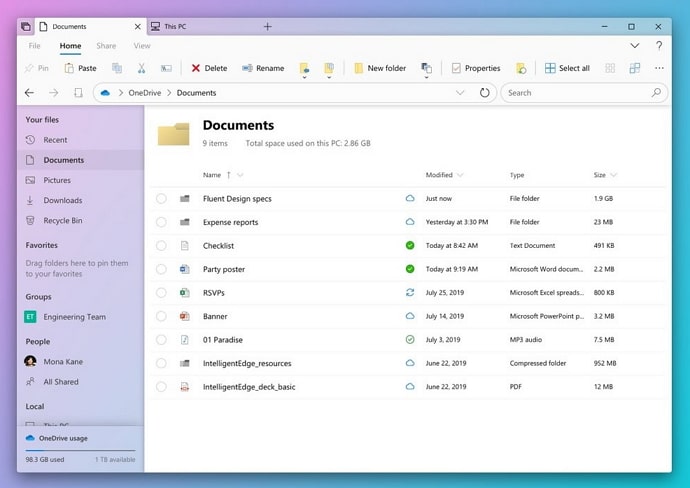The width and height of the screenshot is (690, 488).
Task: Click the Help question mark icon
Action: [659, 45]
